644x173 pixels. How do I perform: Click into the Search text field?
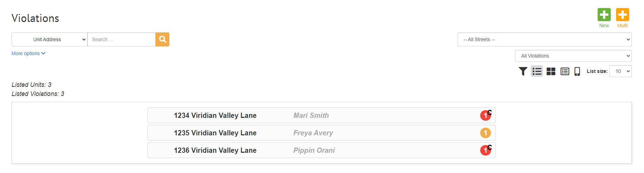click(121, 39)
